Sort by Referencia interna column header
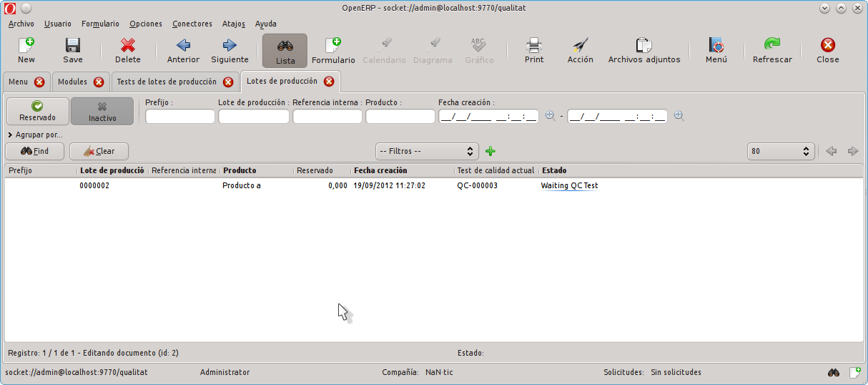The width and height of the screenshot is (868, 385). [184, 170]
